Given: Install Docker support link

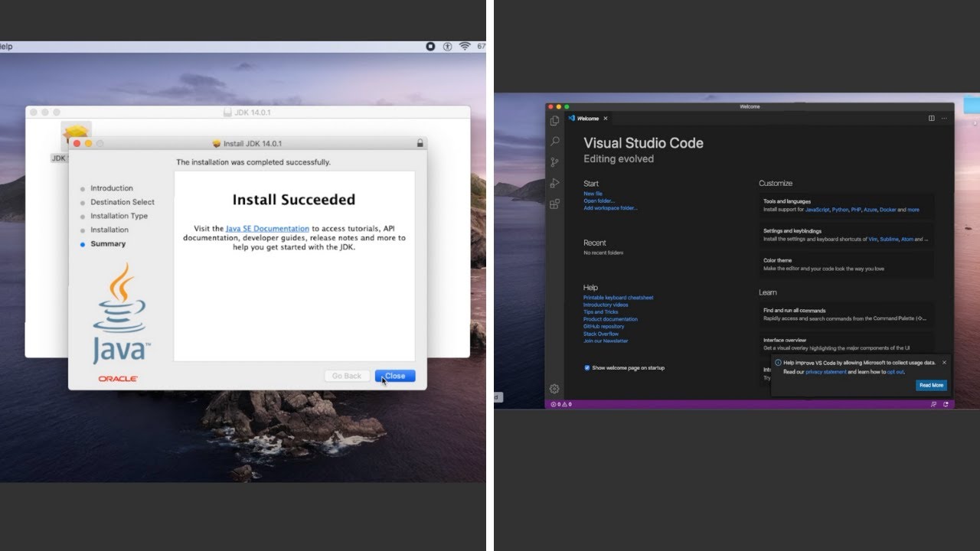Looking at the screenshot, I should click(x=887, y=210).
